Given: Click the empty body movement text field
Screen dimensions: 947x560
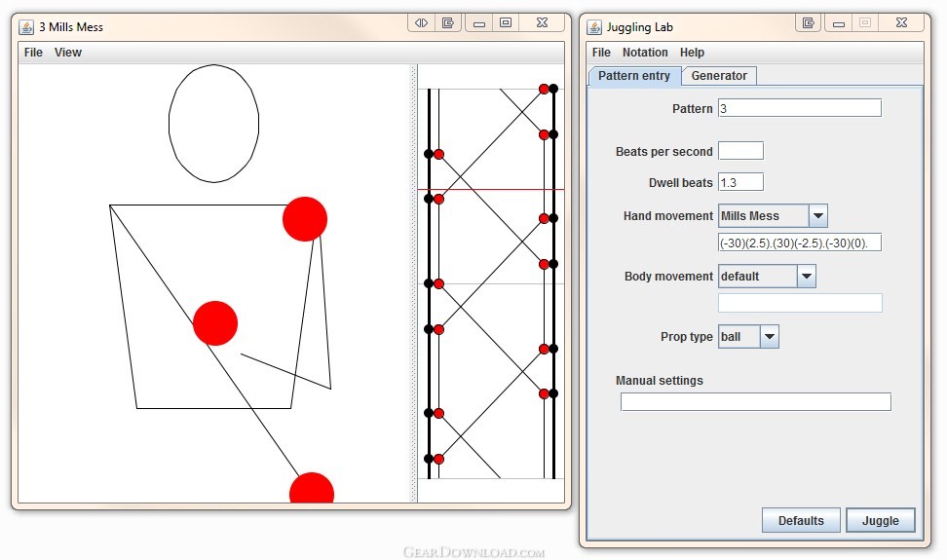Looking at the screenshot, I should pos(800,303).
